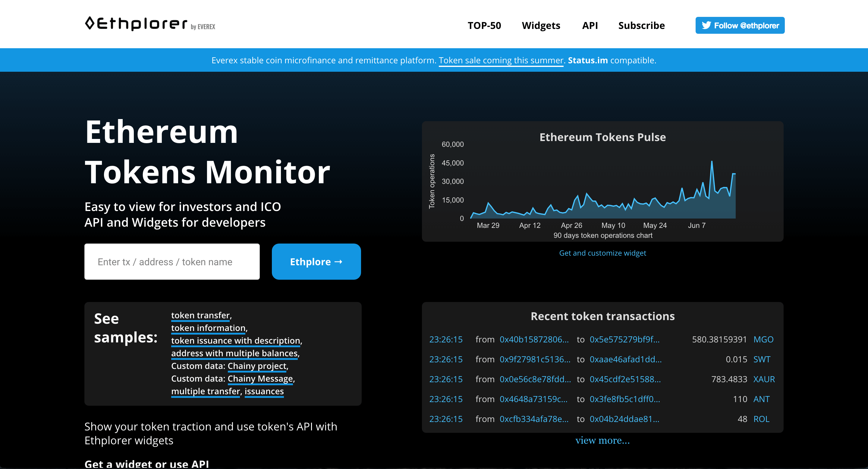Open the 'token transfer' sample
The height and width of the screenshot is (469, 868).
tap(200, 315)
